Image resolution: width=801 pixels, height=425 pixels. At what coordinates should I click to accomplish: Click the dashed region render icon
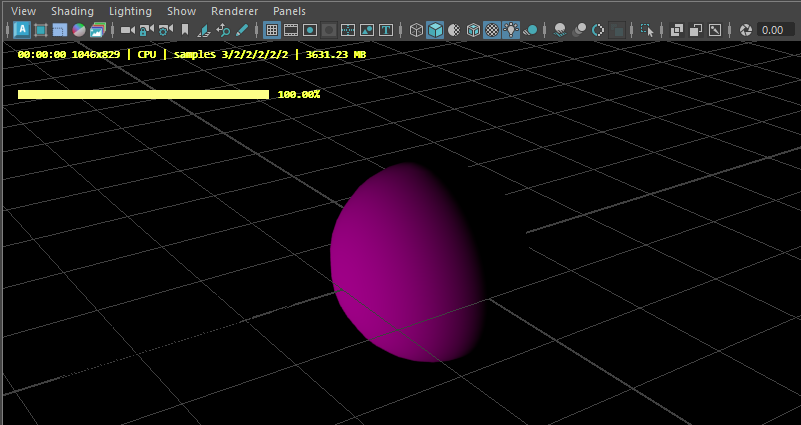coord(60,30)
